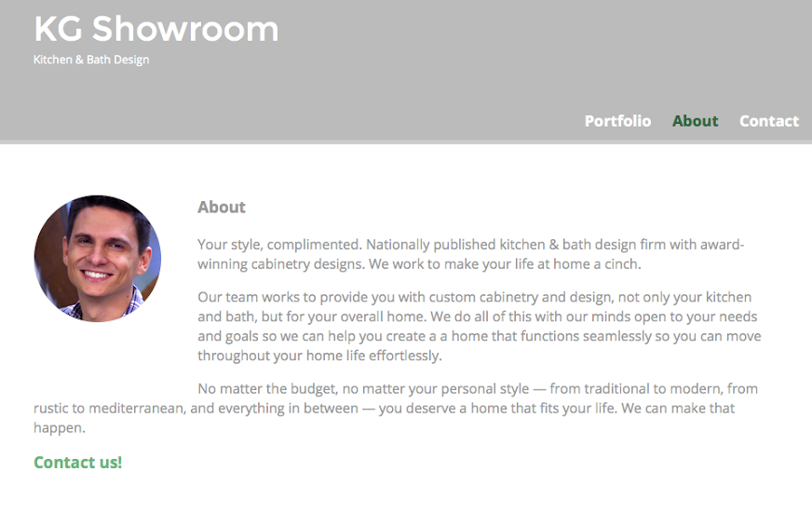Click the "rustic to mediterranean" text
The height and width of the screenshot is (525, 812).
click(x=109, y=409)
